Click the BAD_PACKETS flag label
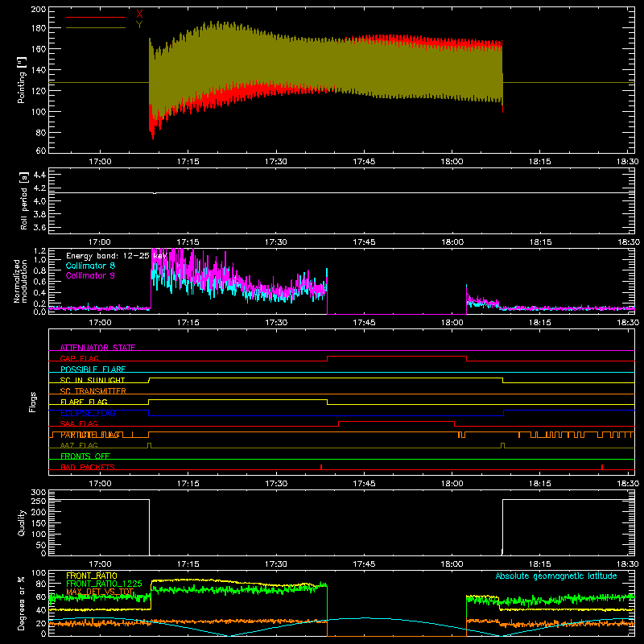This screenshot has height=644, width=644. [88, 467]
